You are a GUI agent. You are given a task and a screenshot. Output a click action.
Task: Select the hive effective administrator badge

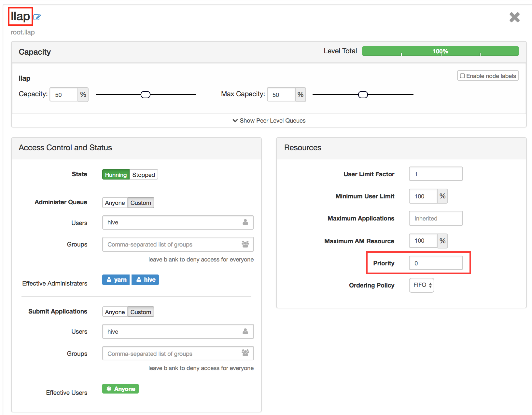pyautogui.click(x=145, y=279)
